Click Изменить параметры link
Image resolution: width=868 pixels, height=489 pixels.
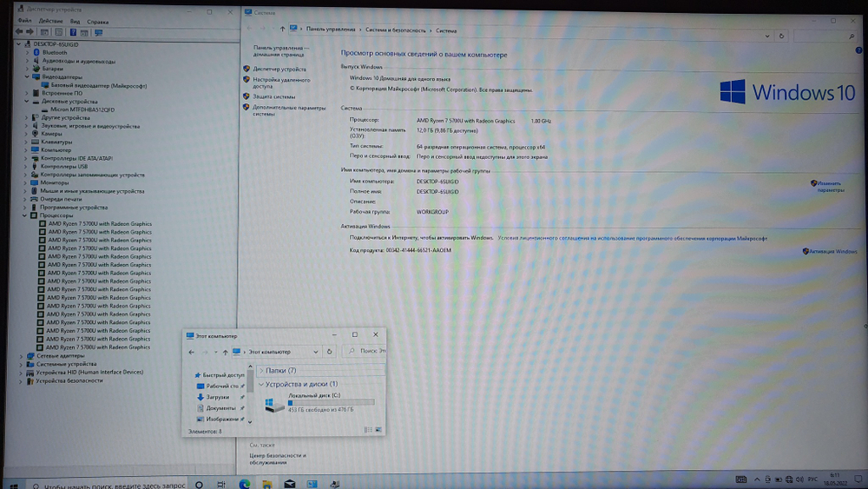click(x=831, y=187)
